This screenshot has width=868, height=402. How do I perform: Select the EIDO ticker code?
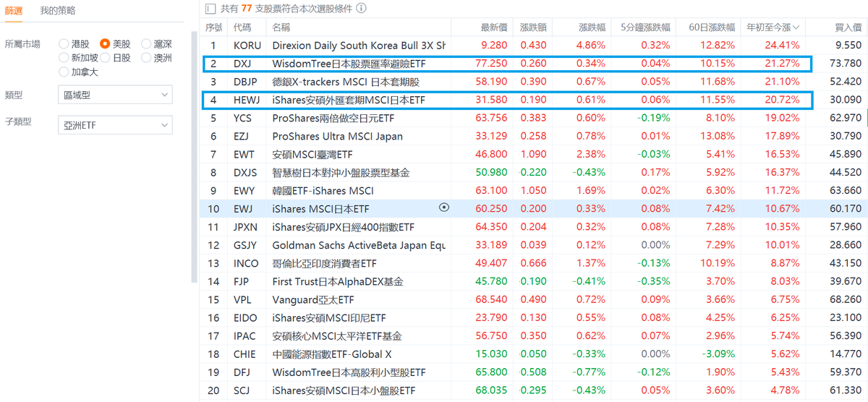click(x=246, y=317)
